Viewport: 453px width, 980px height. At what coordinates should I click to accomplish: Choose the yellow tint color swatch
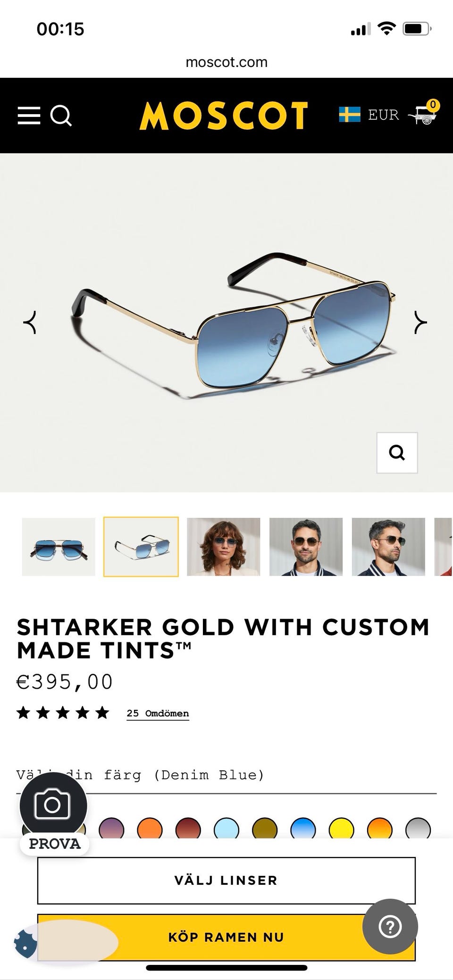[x=342, y=829]
